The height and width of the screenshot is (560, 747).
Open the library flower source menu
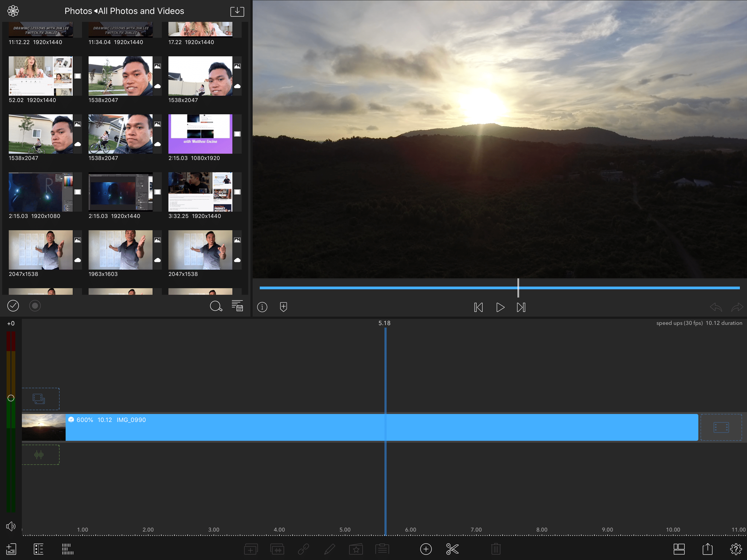[13, 10]
